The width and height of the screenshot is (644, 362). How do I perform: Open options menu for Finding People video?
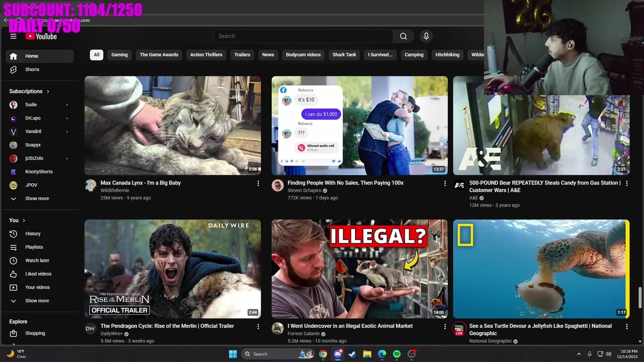pyautogui.click(x=445, y=184)
